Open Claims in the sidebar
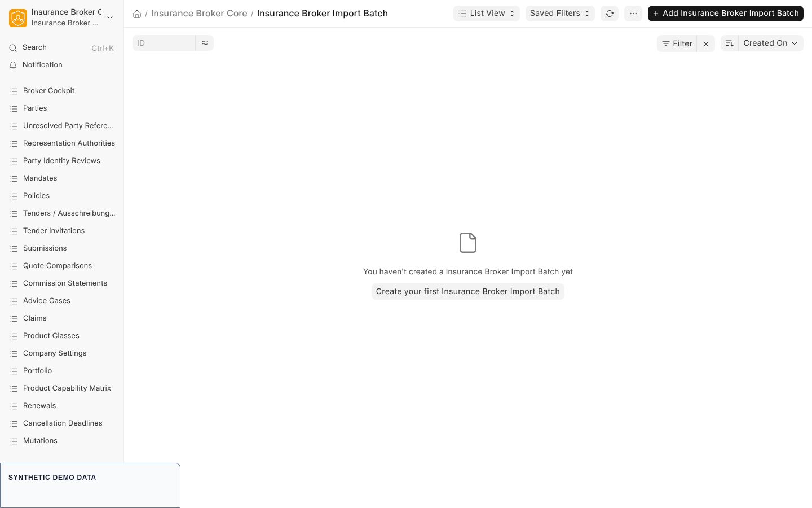Viewport: 812px width, 508px height. pos(61,318)
